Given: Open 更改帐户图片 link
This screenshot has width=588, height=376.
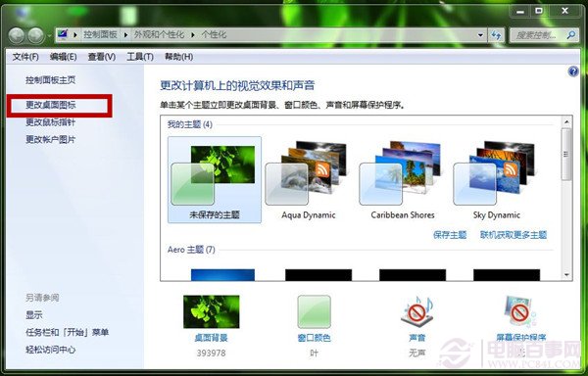Looking at the screenshot, I should click(x=51, y=140).
